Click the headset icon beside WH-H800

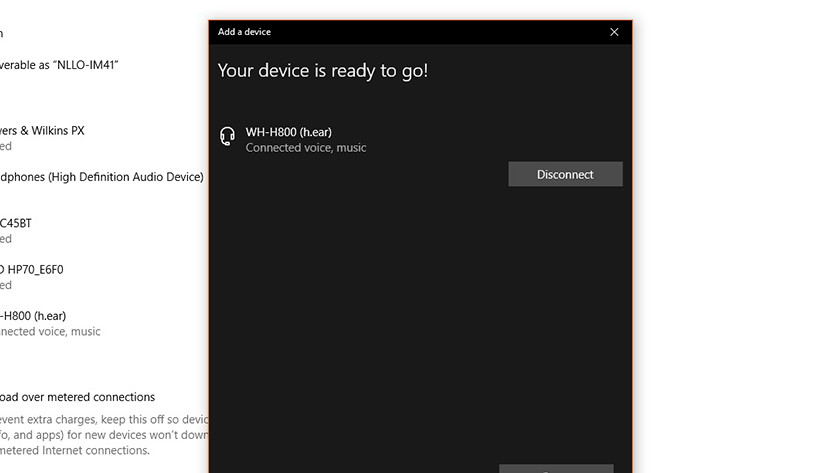click(227, 136)
